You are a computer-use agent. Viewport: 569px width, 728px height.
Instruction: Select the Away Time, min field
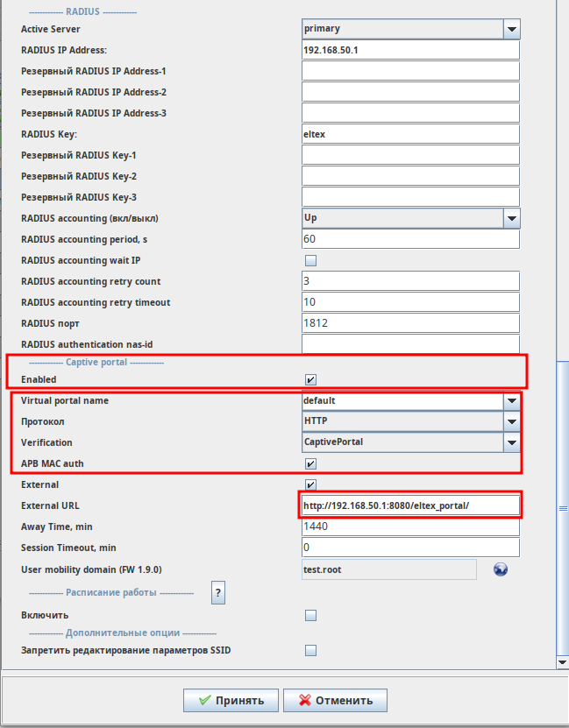(x=410, y=527)
